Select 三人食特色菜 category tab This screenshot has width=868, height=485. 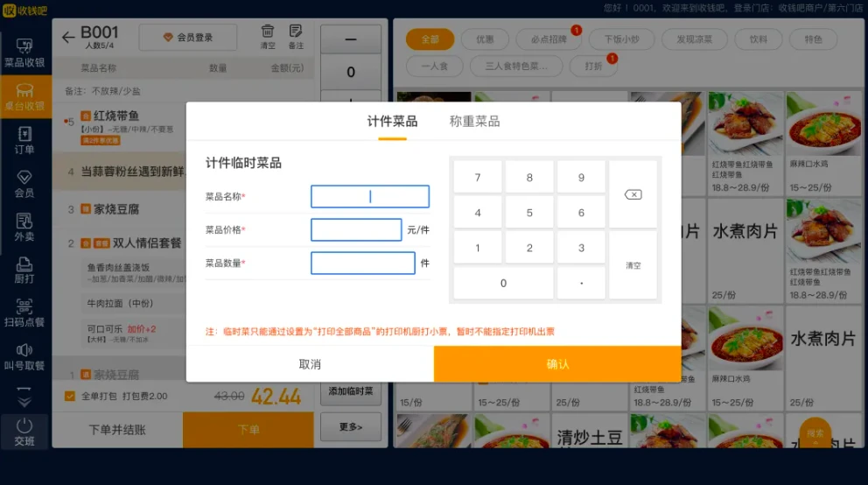click(x=516, y=66)
